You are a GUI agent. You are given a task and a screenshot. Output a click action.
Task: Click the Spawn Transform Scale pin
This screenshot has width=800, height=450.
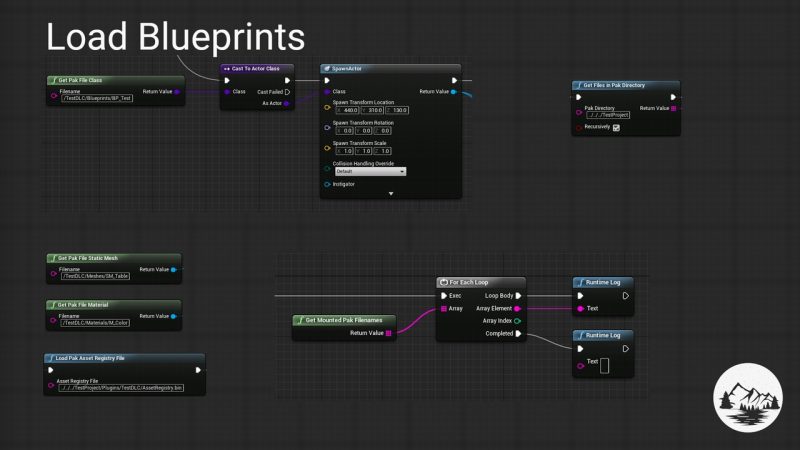(x=327, y=148)
